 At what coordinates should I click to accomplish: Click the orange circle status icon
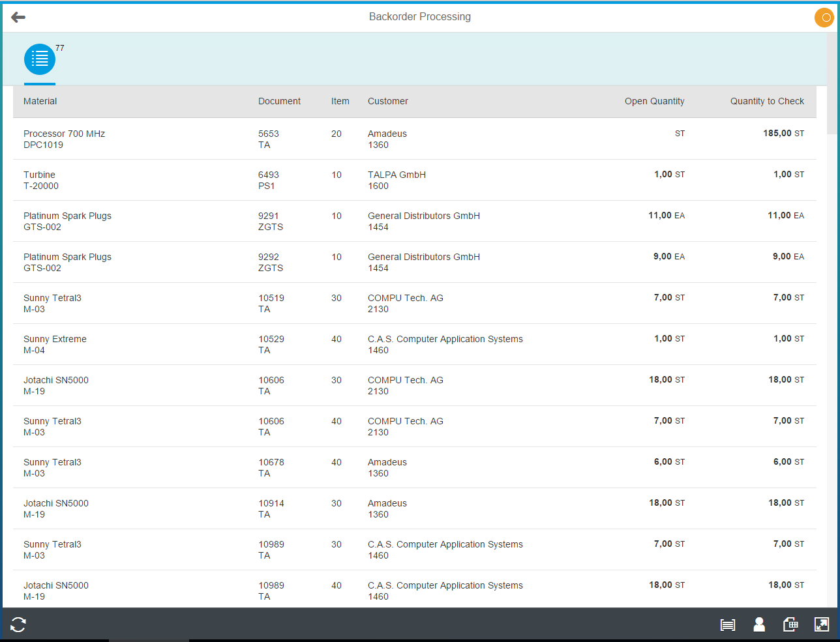824,18
